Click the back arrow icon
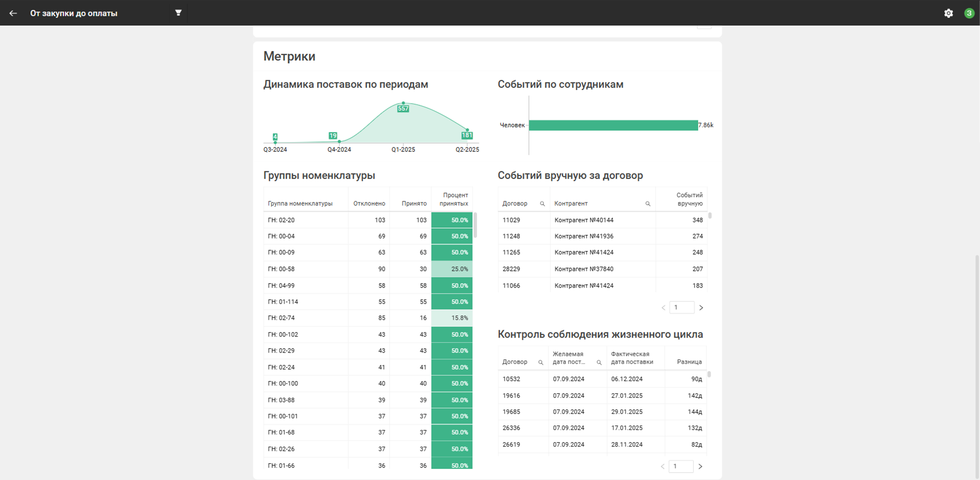 tap(13, 13)
